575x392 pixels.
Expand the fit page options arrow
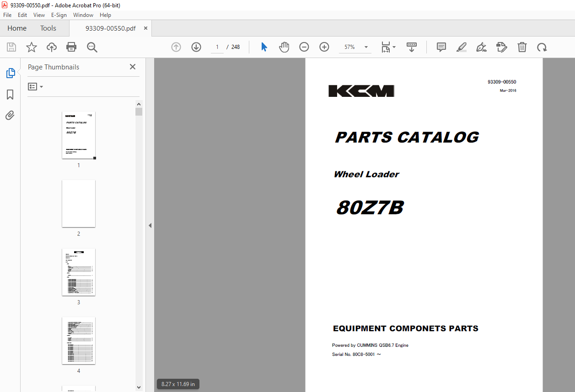(394, 47)
